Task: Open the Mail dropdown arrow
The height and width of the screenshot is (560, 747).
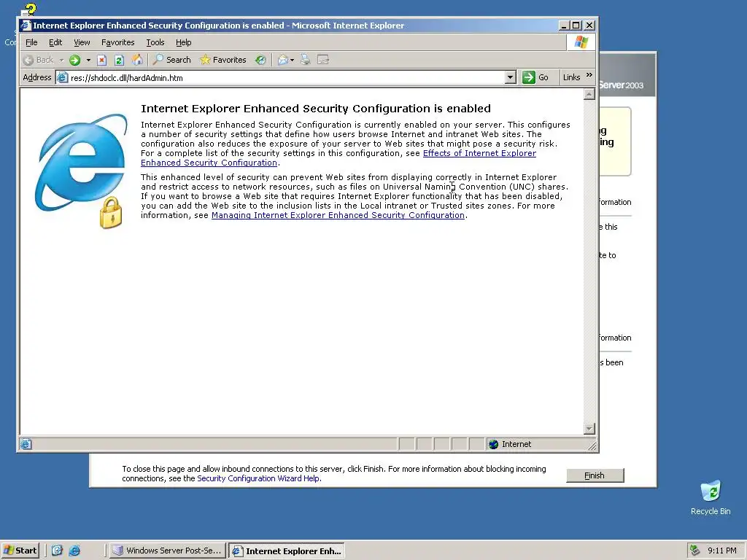Action: pyautogui.click(x=292, y=60)
